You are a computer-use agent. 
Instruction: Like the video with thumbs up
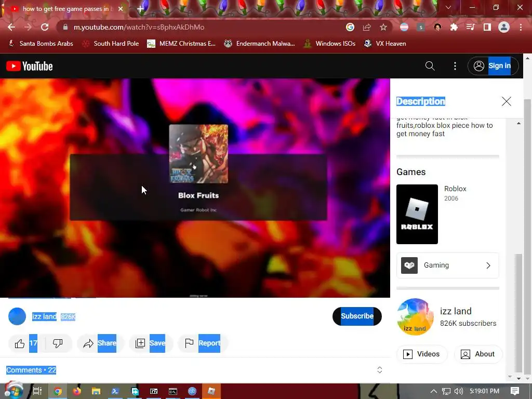tap(25, 343)
